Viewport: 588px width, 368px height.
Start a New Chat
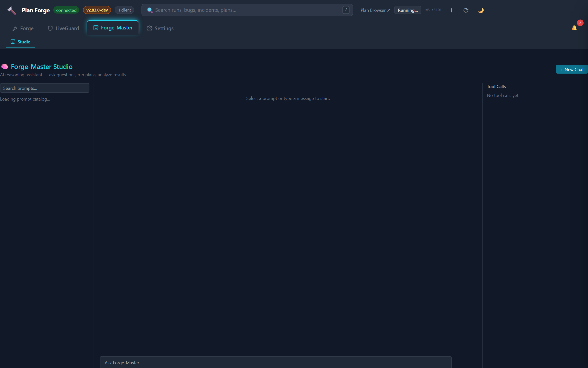pos(572,69)
